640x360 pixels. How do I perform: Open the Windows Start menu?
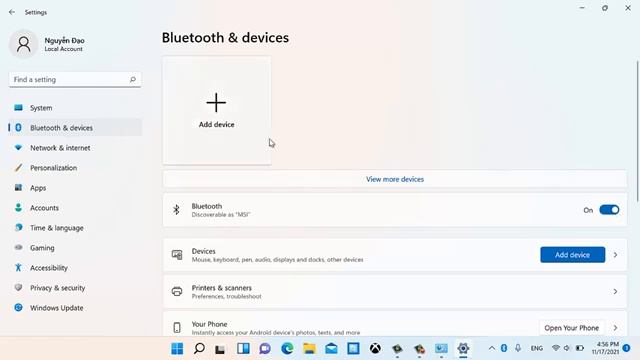177,349
